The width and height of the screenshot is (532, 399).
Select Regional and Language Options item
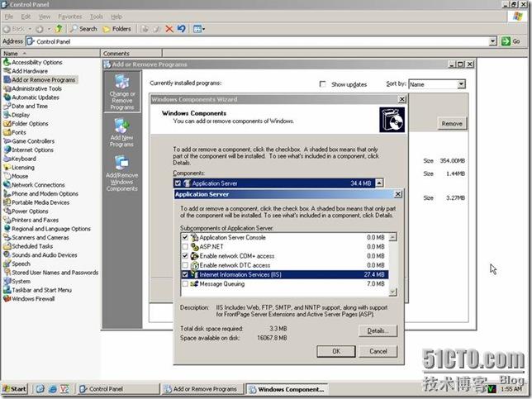click(x=47, y=229)
